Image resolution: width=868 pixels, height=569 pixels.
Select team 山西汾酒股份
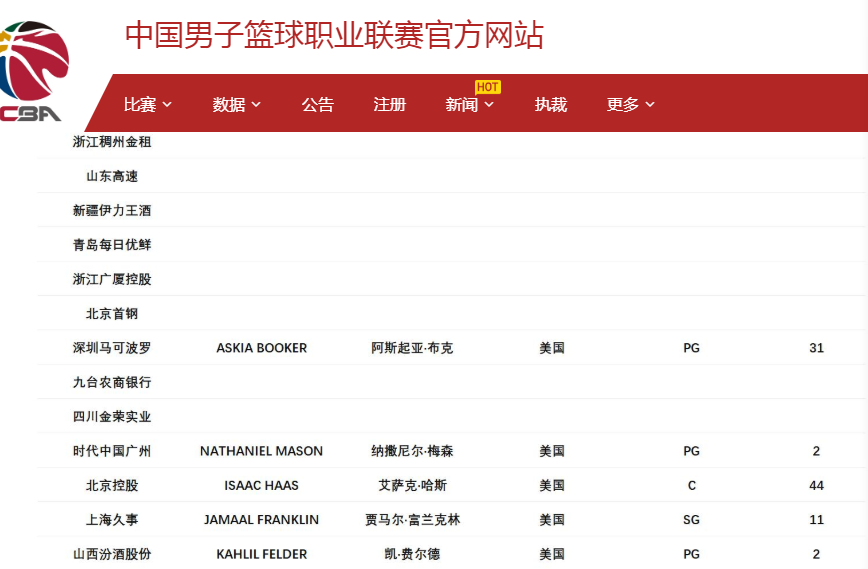(x=112, y=554)
